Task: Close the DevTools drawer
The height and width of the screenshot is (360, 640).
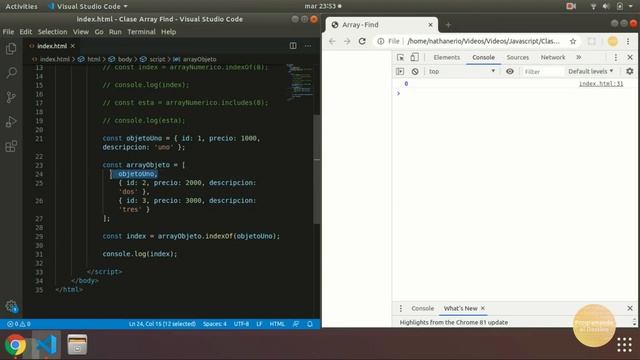Action: click(630, 309)
